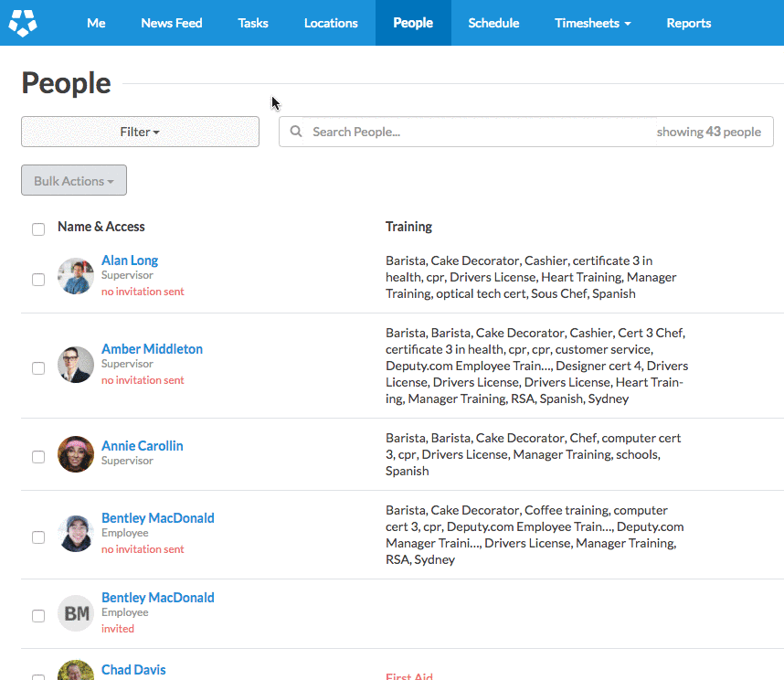
Task: Click Chad Davis's avatar picture
Action: [x=76, y=672]
